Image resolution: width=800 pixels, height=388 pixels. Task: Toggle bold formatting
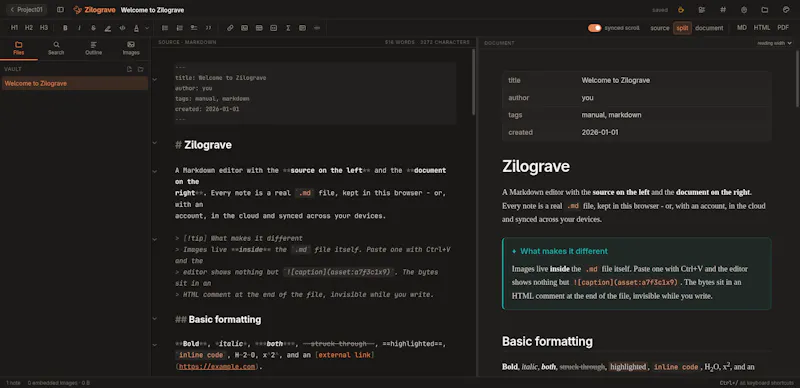[65, 28]
